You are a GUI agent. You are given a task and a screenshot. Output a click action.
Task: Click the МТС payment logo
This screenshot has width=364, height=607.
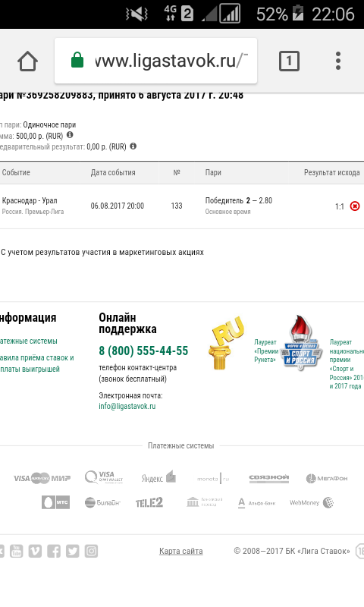(x=55, y=502)
